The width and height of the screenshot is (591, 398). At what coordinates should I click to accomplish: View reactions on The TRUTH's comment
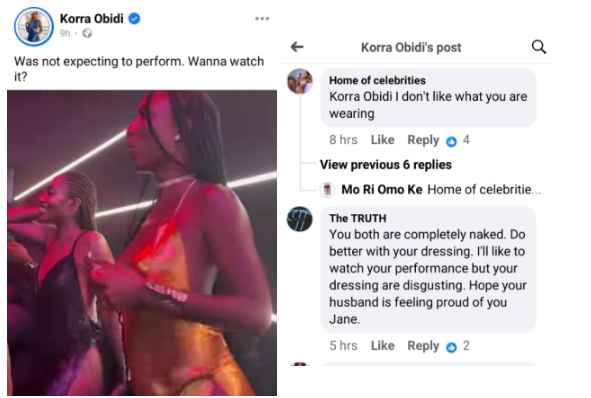click(x=458, y=346)
